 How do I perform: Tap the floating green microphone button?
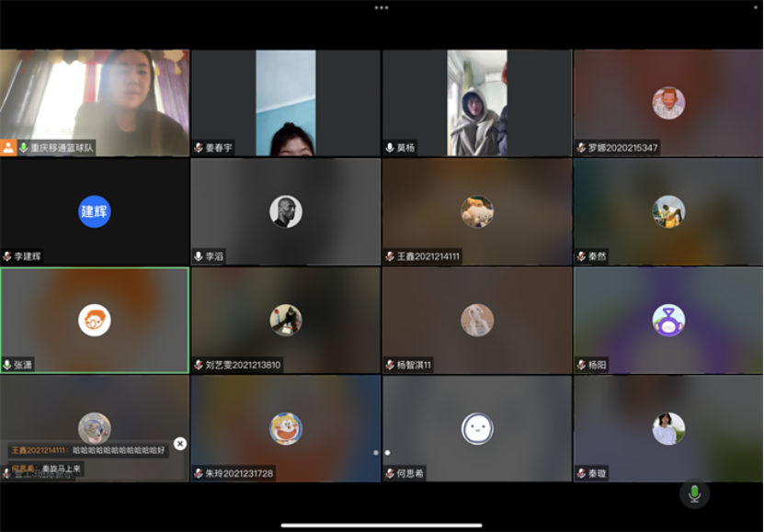(694, 494)
